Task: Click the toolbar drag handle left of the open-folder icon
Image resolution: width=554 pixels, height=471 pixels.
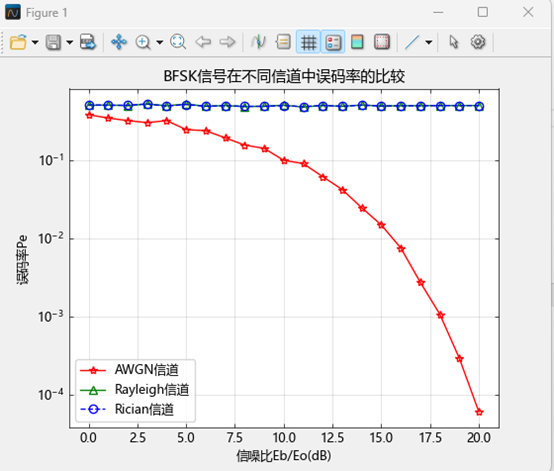Action: point(3,42)
